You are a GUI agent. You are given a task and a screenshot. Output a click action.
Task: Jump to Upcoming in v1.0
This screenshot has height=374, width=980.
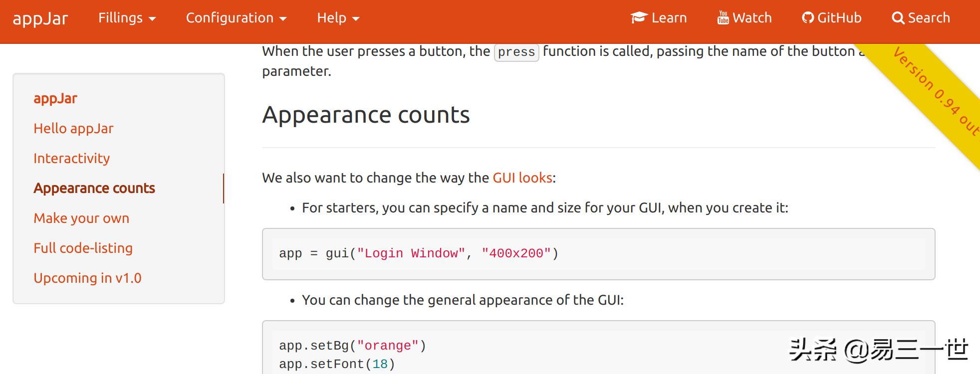click(87, 278)
